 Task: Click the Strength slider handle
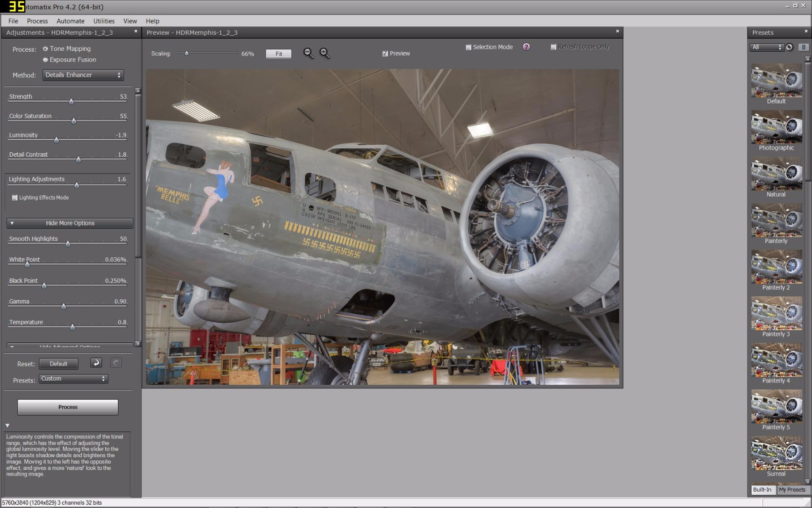pos(71,102)
